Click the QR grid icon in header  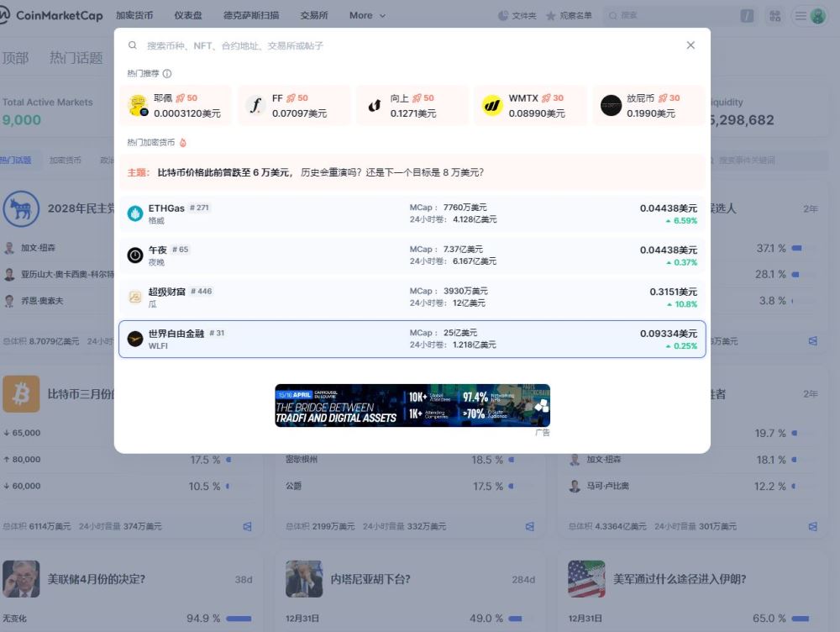coord(774,15)
